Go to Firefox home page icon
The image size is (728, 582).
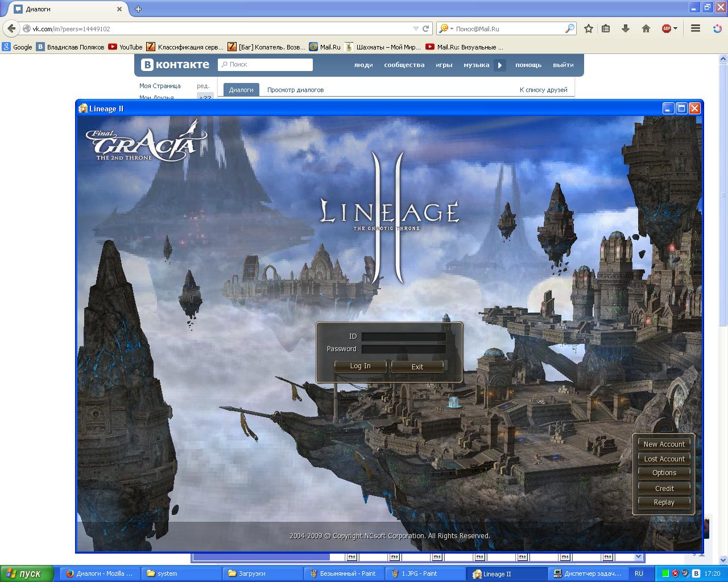pyautogui.click(x=646, y=28)
